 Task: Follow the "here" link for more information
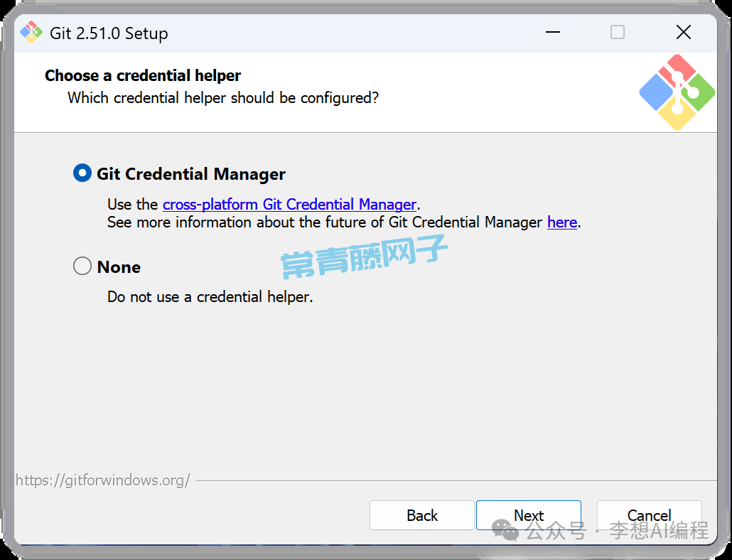point(561,222)
